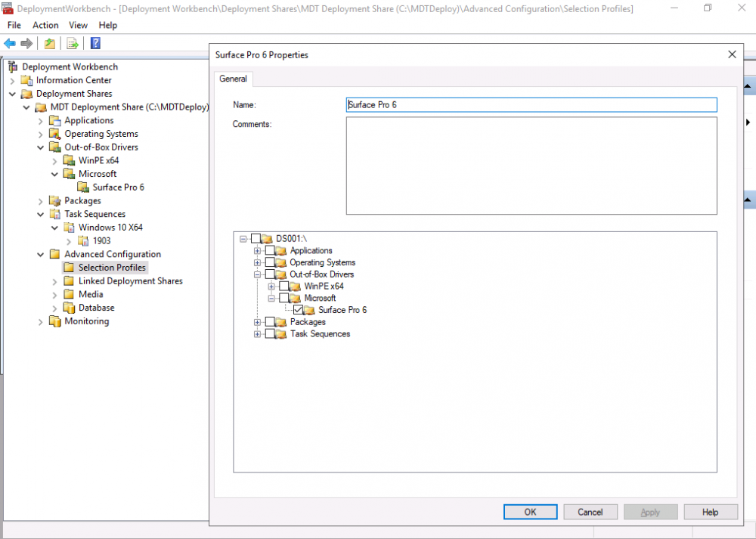The image size is (756, 539).
Task: Check the Applications checkbox in dialog
Action: pyautogui.click(x=270, y=250)
